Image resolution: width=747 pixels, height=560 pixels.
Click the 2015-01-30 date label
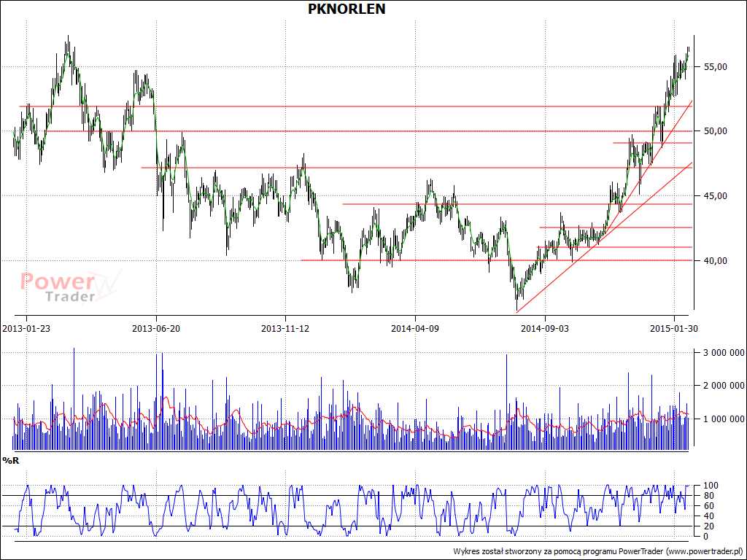[x=674, y=328]
